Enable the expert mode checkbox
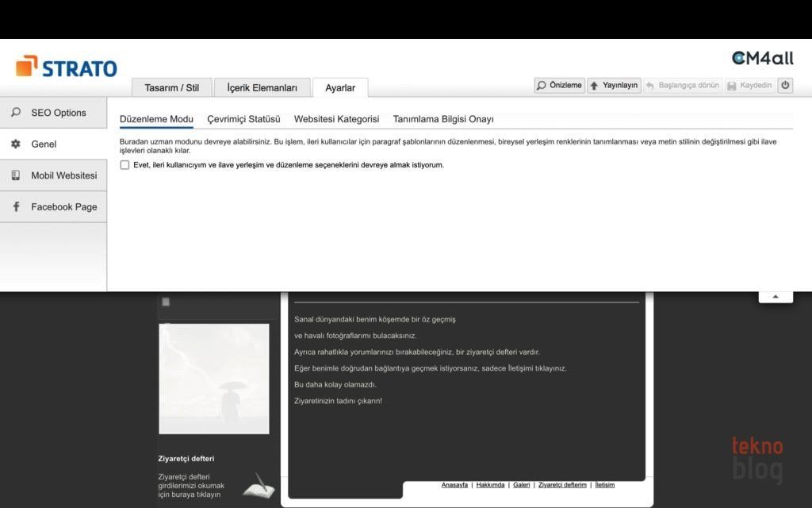The height and width of the screenshot is (508, 812). point(124,165)
